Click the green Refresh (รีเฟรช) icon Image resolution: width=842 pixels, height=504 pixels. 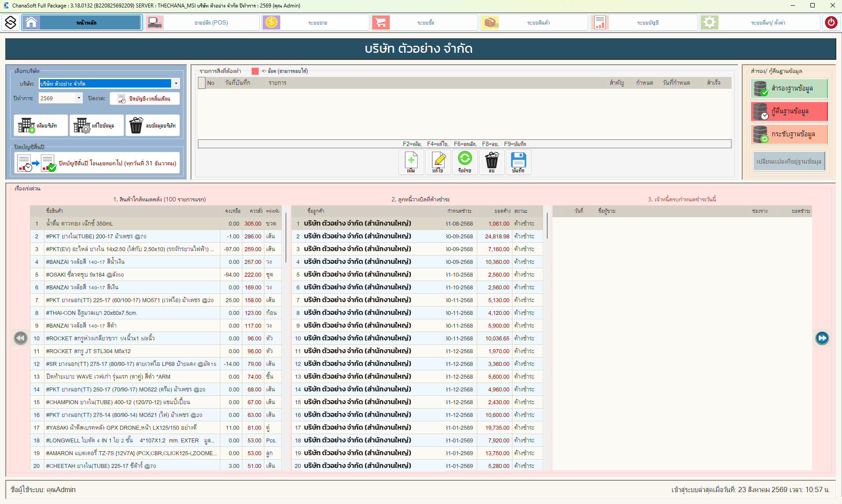[465, 162]
